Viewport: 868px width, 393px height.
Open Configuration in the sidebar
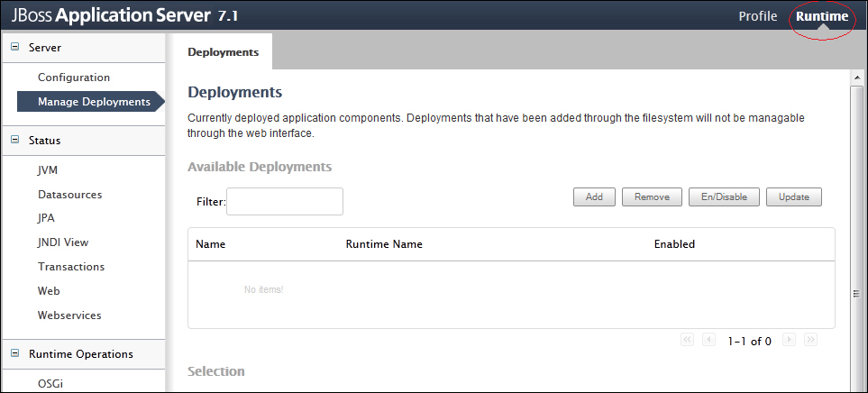tap(74, 78)
